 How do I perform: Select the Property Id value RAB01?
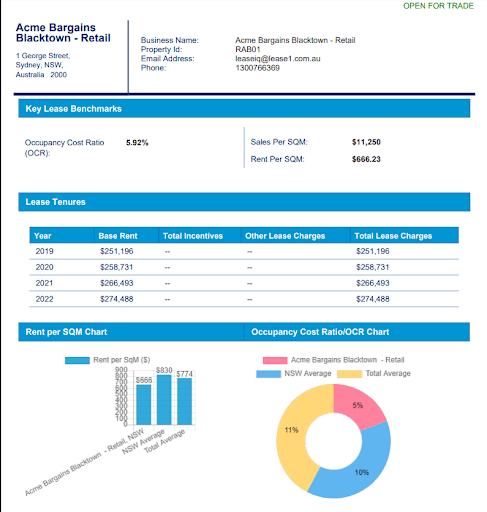(x=248, y=49)
